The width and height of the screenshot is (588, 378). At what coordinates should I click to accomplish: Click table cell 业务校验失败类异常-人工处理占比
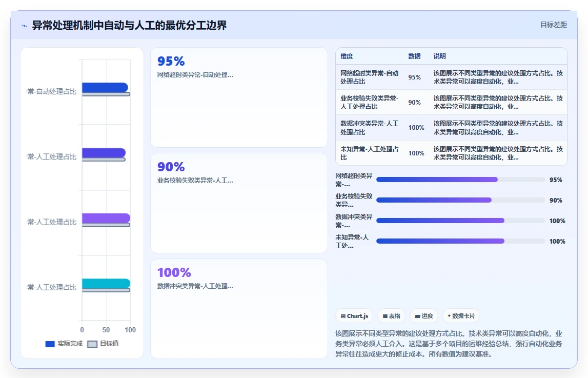[370, 103]
